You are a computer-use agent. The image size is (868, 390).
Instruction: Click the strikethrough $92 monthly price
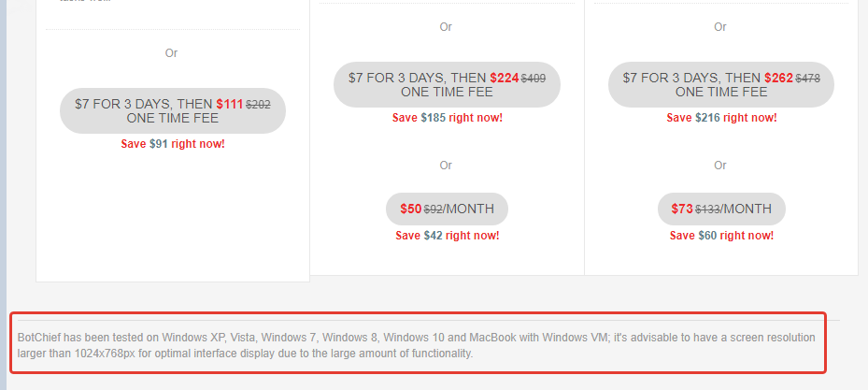[433, 209]
